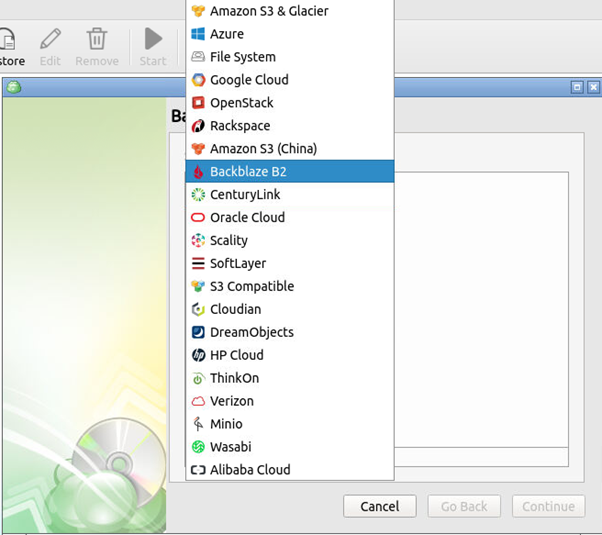Pick Cloudian storage entry
The width and height of the screenshot is (602, 535).
click(x=290, y=309)
